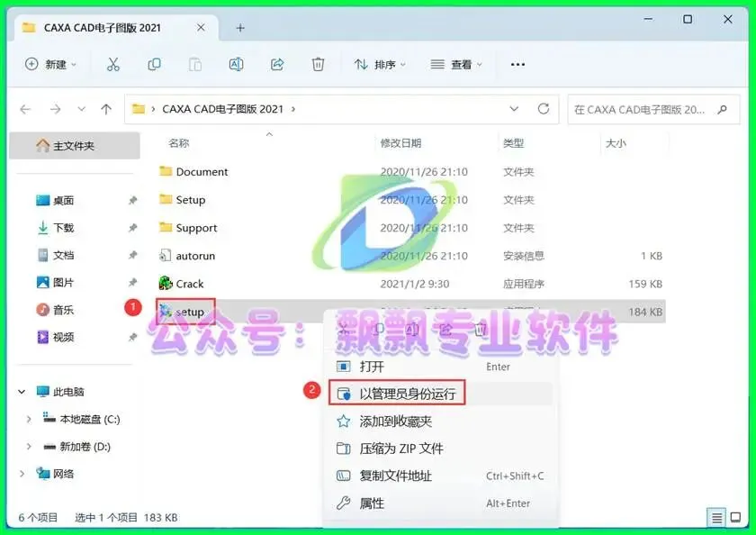Open the three-dot more options menu
This screenshot has height=535, width=756.
click(x=517, y=64)
